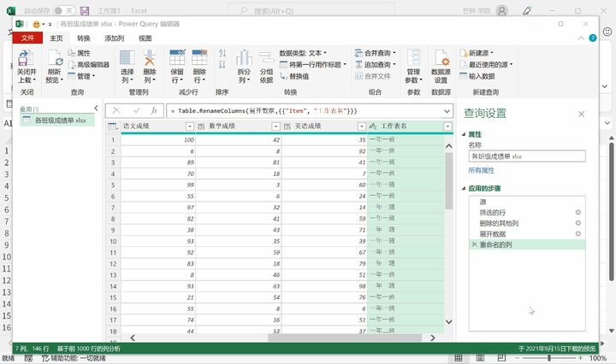Viewport: 616px width, 364px height.
Task: Open the File (文件) tab
Action: (27, 38)
